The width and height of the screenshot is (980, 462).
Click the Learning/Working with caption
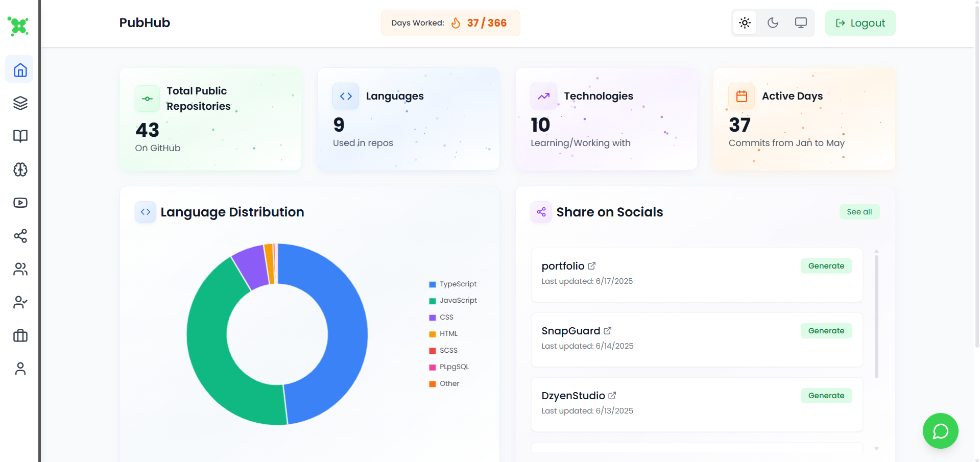pyautogui.click(x=581, y=143)
